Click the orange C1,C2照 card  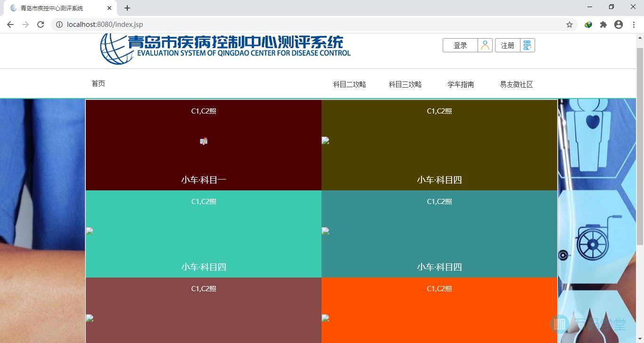[x=439, y=310]
